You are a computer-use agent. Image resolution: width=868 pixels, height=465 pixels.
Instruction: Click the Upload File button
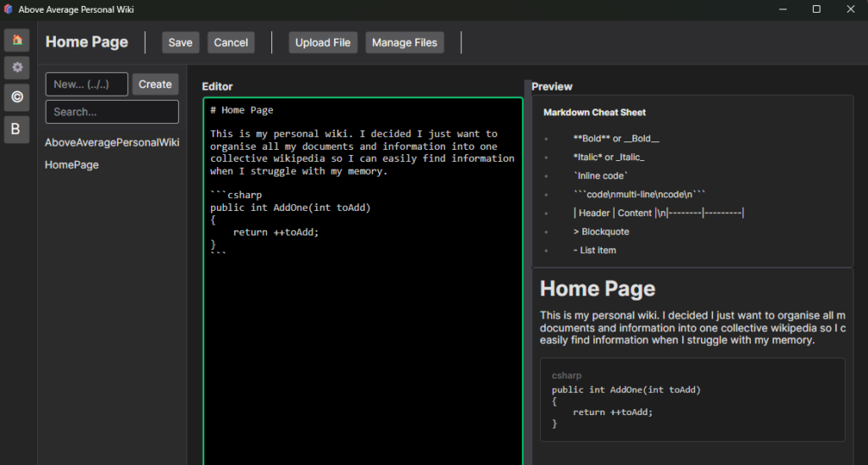(x=323, y=42)
